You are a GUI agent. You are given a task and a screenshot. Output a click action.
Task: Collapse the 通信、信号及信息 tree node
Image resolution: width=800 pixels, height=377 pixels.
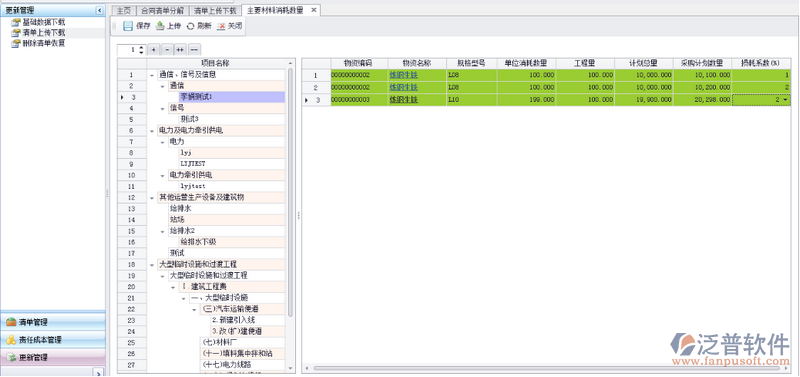pyautogui.click(x=152, y=75)
